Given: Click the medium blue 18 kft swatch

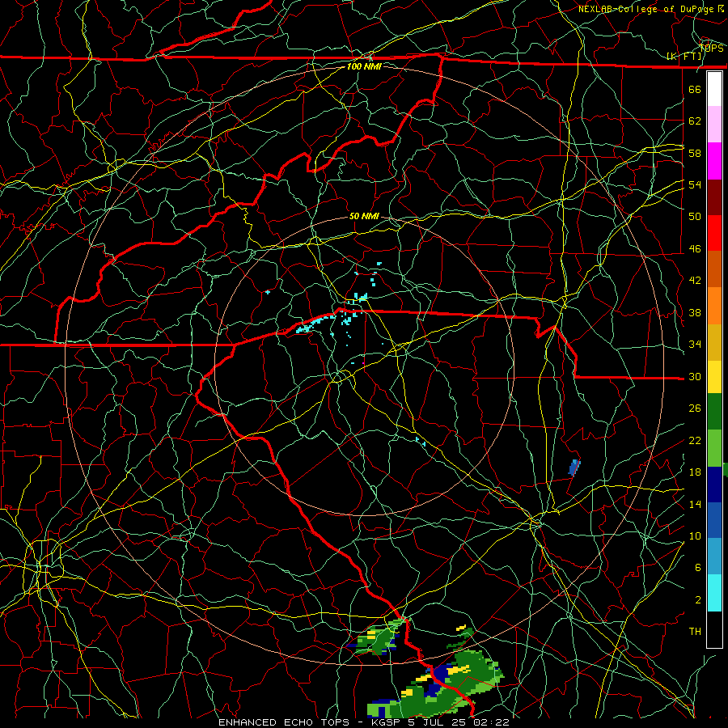Looking at the screenshot, I should [714, 520].
